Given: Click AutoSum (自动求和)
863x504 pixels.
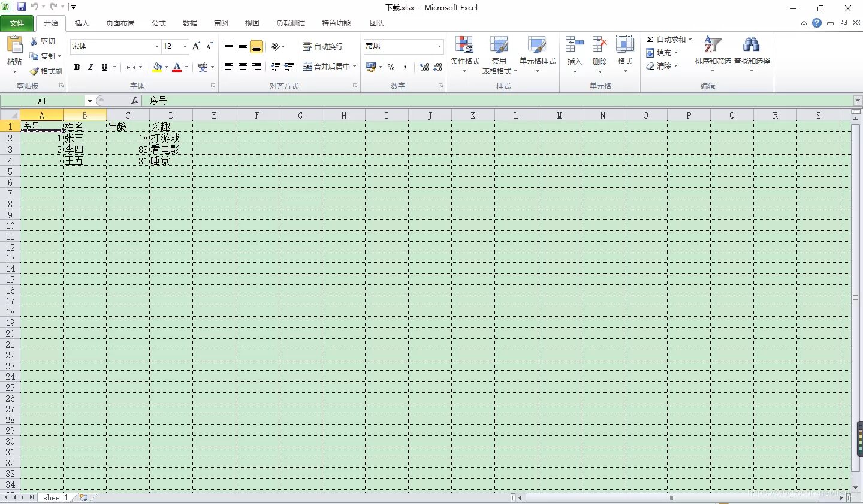Looking at the screenshot, I should (666, 40).
